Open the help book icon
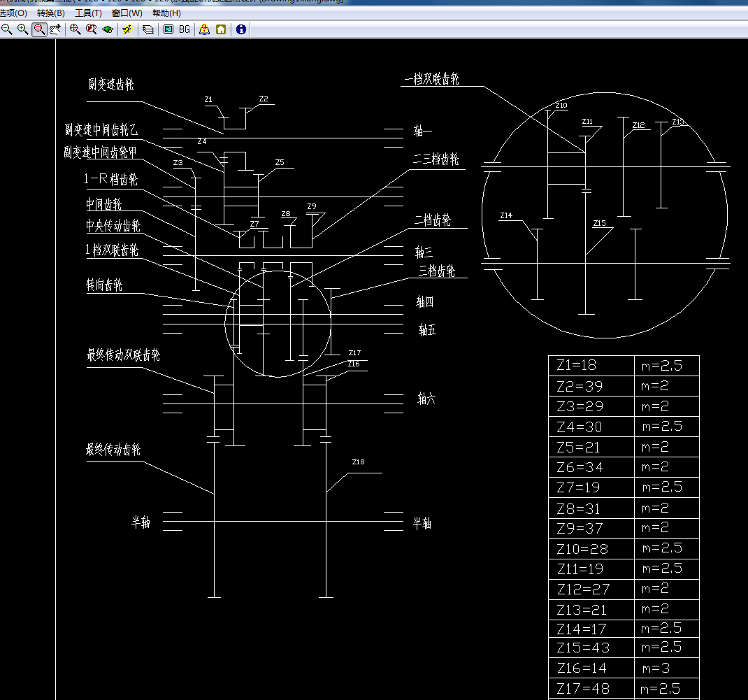748x700 pixels. coord(204,29)
